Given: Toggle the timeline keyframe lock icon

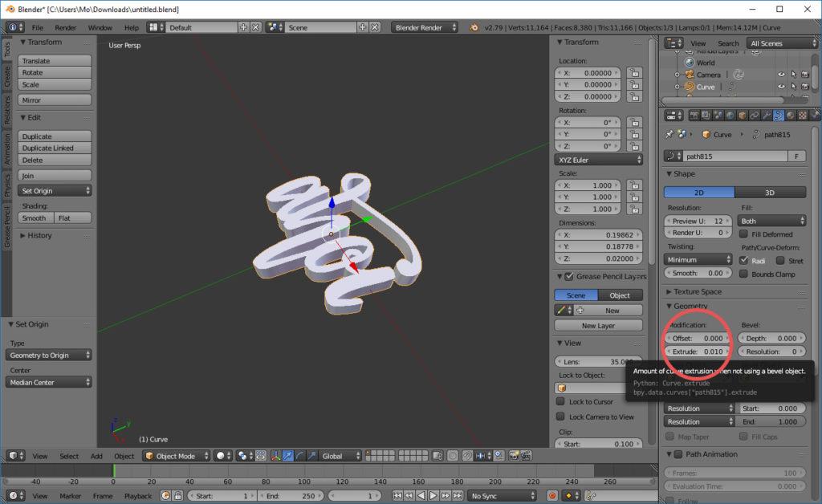Looking at the screenshot, I should (177, 496).
